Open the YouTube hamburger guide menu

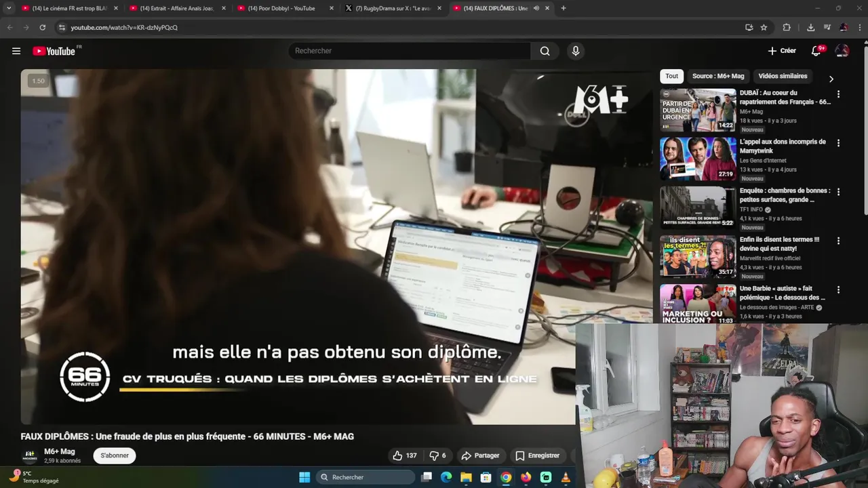16,51
